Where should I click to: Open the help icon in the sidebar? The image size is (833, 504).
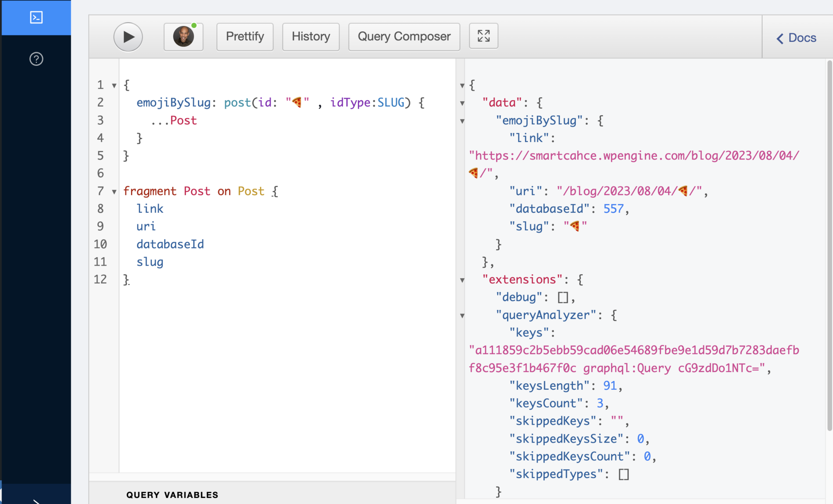[x=36, y=59]
